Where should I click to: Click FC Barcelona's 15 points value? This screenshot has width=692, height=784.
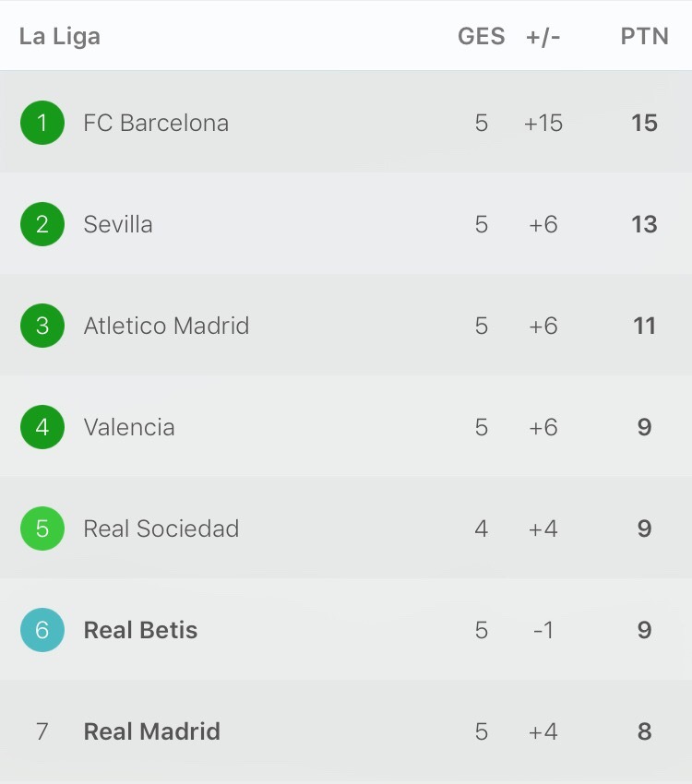(x=644, y=123)
